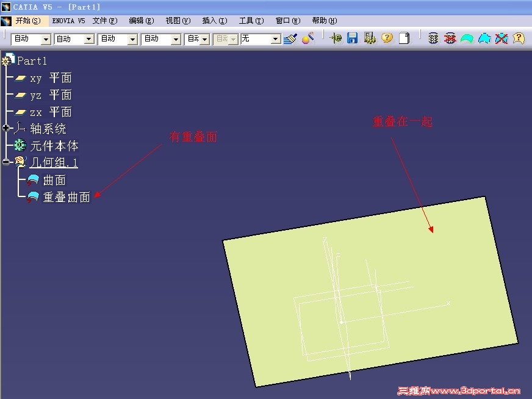Open the 编辑(E) menu
The width and height of the screenshot is (532, 399).
coord(142,21)
